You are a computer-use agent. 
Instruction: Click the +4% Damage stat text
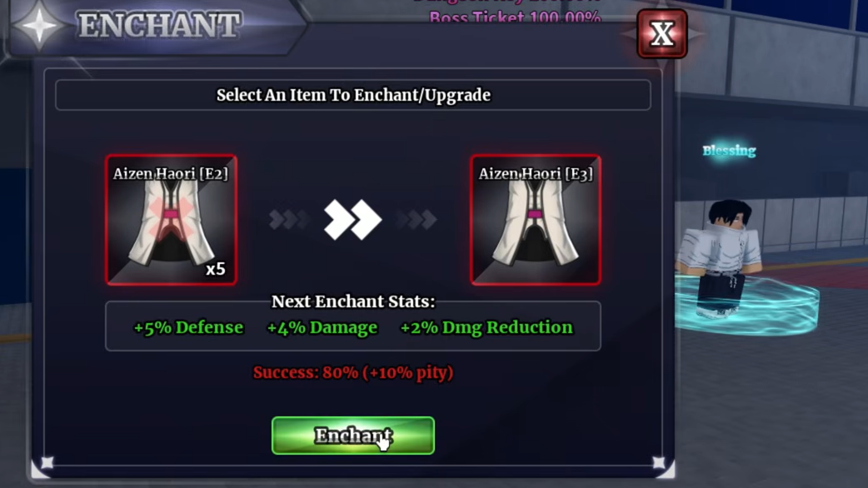(x=322, y=327)
